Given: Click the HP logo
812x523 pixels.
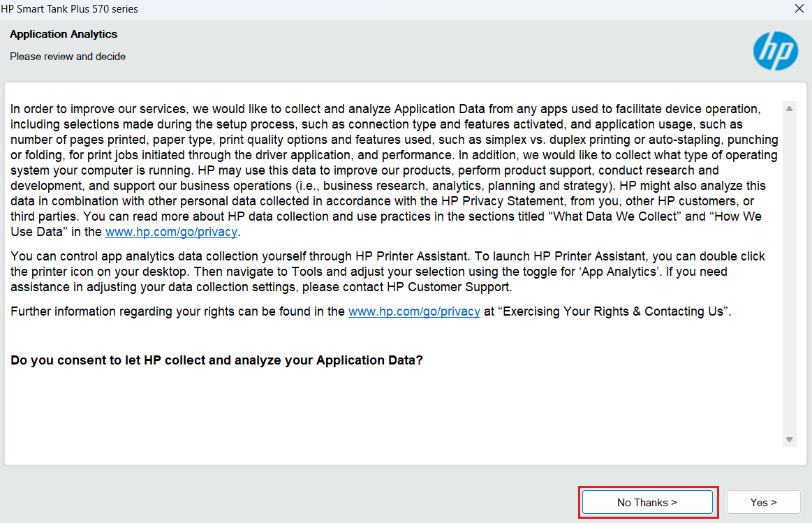Looking at the screenshot, I should click(x=775, y=51).
